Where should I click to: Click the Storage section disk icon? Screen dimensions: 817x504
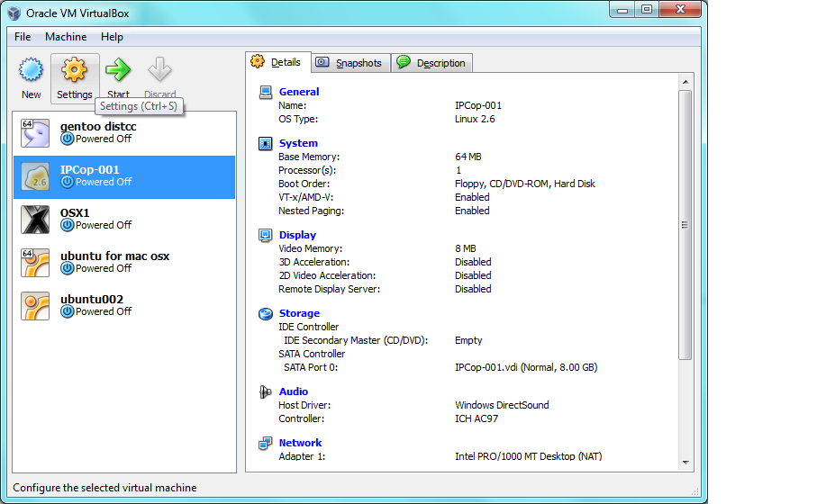(266, 313)
